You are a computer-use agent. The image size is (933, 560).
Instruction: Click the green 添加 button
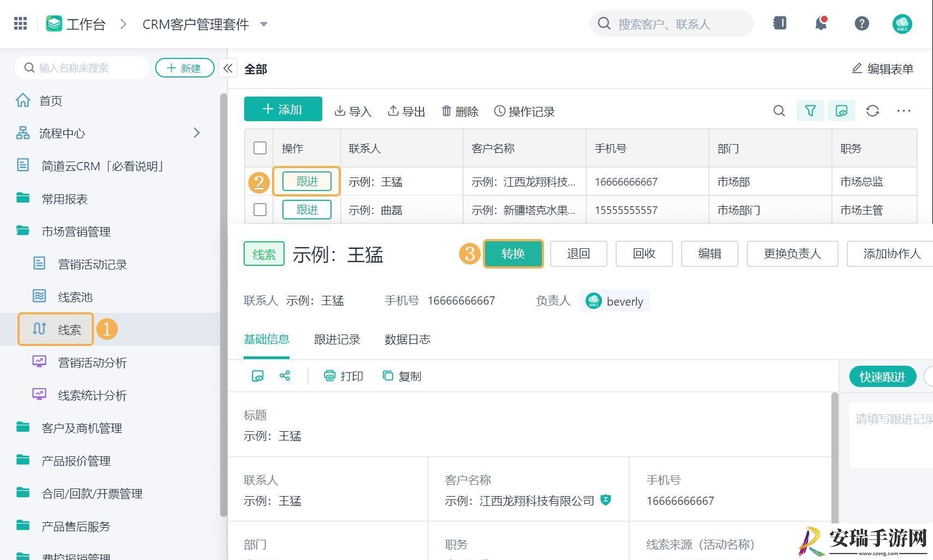pyautogui.click(x=283, y=109)
